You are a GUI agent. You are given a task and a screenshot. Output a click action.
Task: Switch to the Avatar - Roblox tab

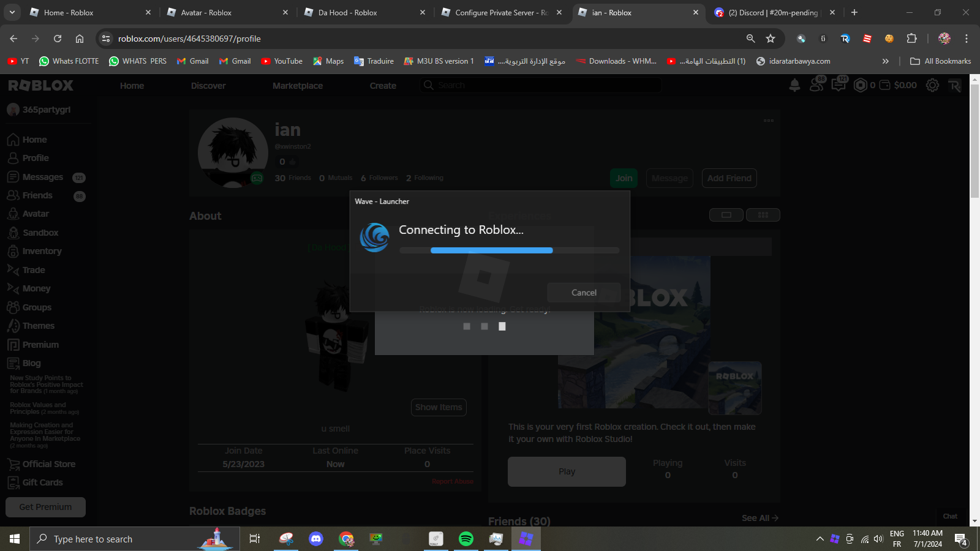tap(228, 12)
